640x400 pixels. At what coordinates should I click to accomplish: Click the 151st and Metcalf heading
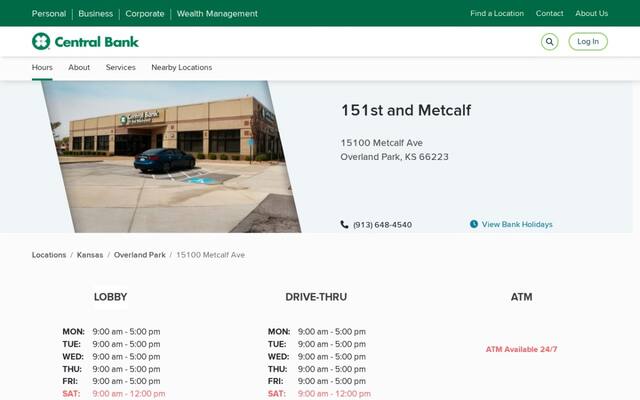coord(406,110)
